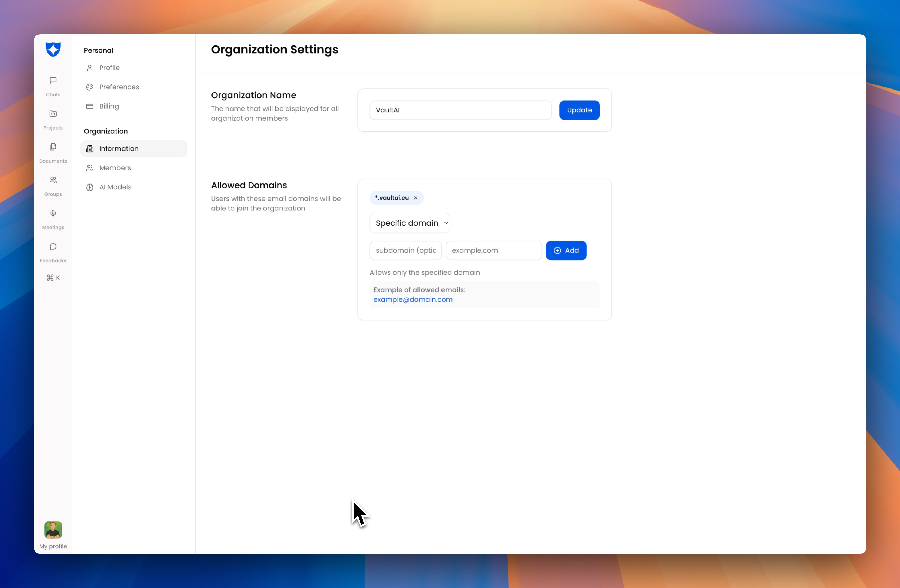Click the VaultAI shield logo
900x588 pixels.
(53, 49)
